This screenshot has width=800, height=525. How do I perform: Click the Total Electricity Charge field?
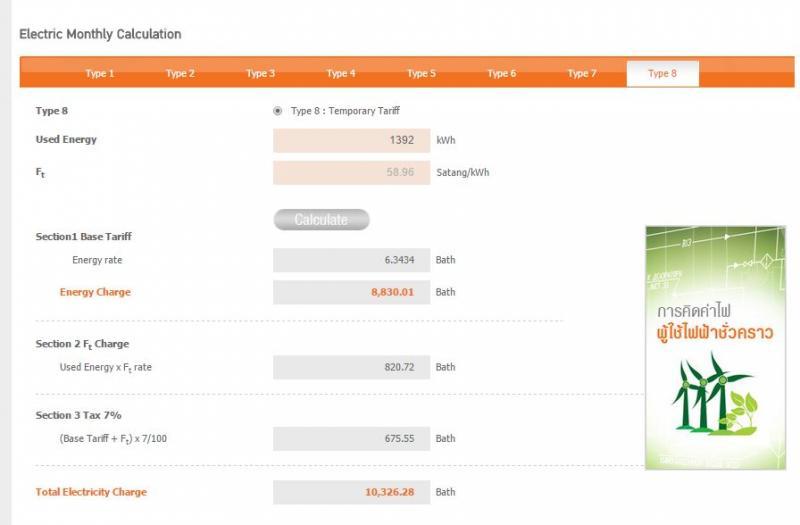(351, 492)
